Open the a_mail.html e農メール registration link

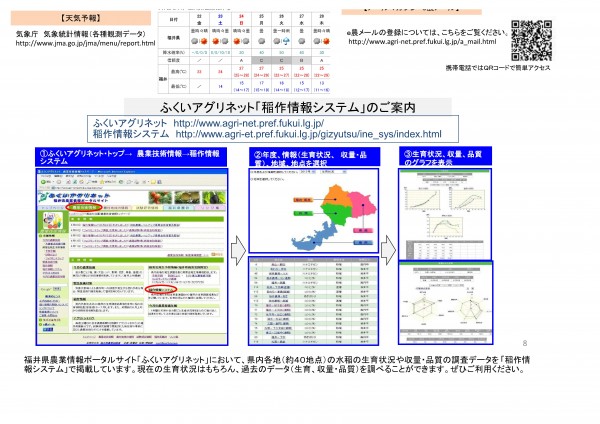pyautogui.click(x=422, y=41)
